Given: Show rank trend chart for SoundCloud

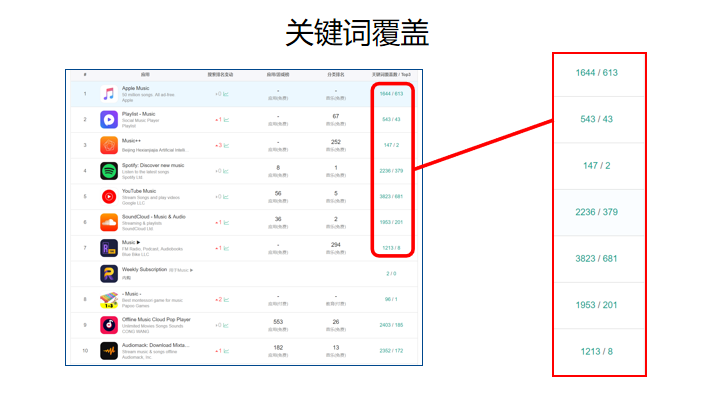Looking at the screenshot, I should 226,222.
